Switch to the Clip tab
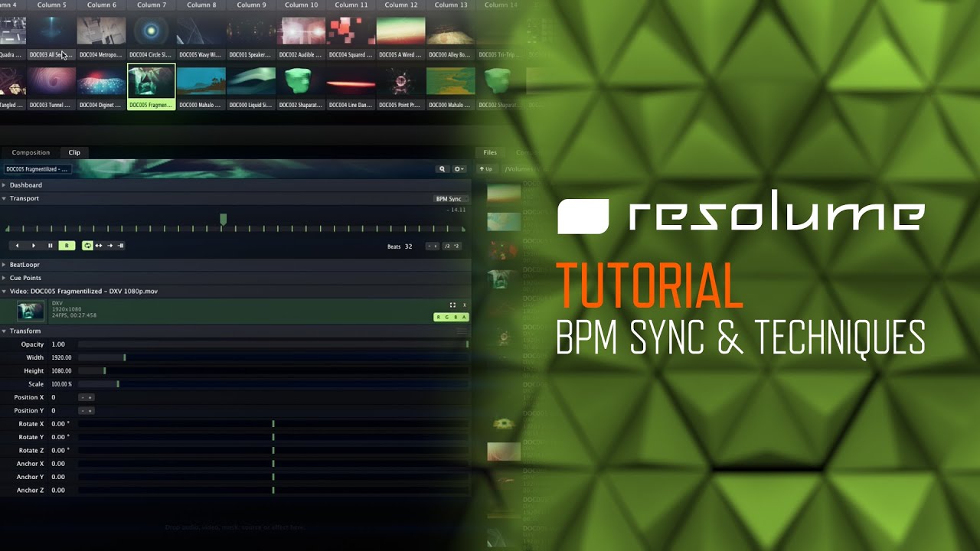The width and height of the screenshot is (980, 551). 74,152
